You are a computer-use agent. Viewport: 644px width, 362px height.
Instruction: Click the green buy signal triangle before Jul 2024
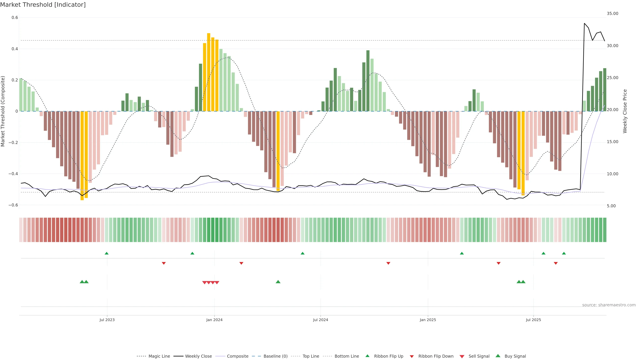coord(278,282)
